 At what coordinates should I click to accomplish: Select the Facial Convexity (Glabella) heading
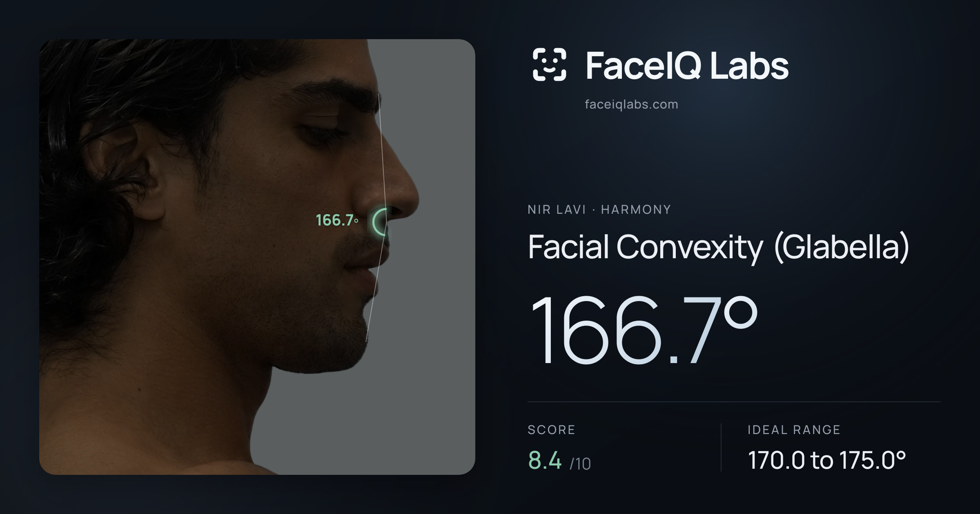(x=719, y=247)
